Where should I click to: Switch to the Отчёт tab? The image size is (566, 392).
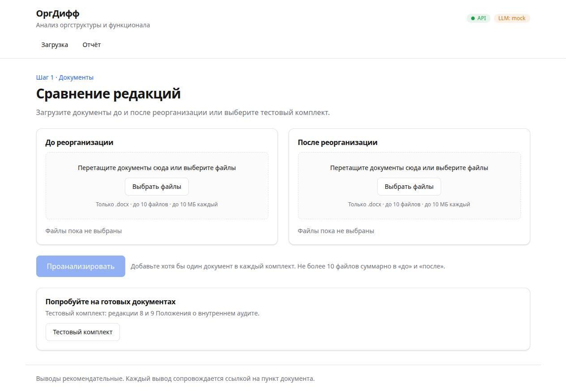92,45
